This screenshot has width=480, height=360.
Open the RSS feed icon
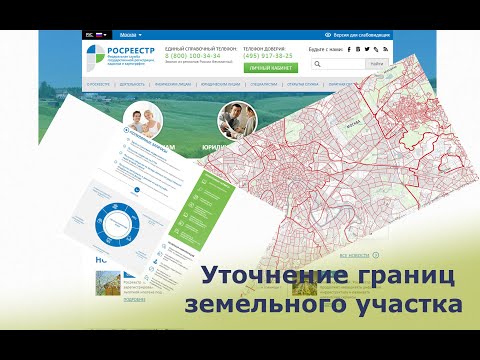[385, 49]
